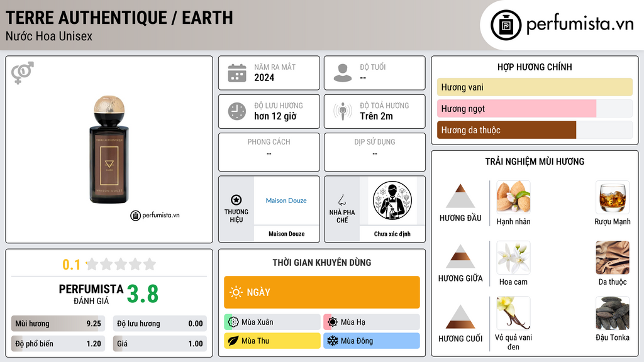
Task: Click the Maison Douze brand name label
Action: pyautogui.click(x=287, y=234)
